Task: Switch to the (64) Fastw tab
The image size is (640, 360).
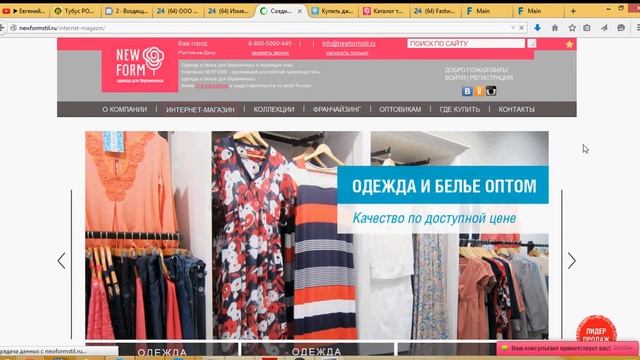Action: point(435,11)
